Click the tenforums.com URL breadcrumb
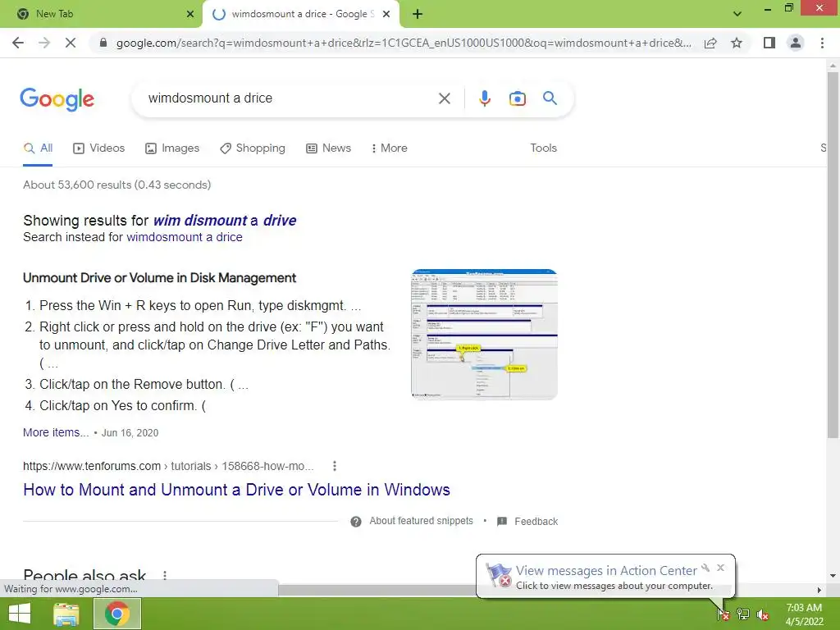Viewport: 840px width, 630px height. [168, 466]
